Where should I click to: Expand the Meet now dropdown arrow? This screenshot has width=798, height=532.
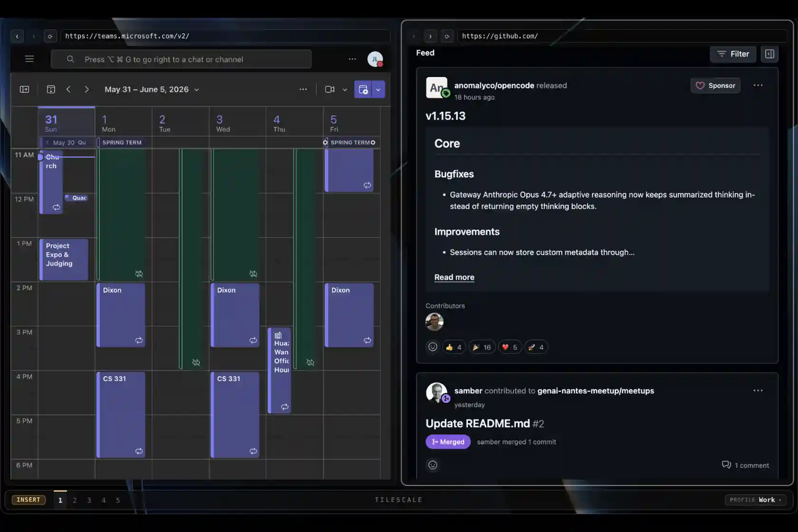coord(345,89)
